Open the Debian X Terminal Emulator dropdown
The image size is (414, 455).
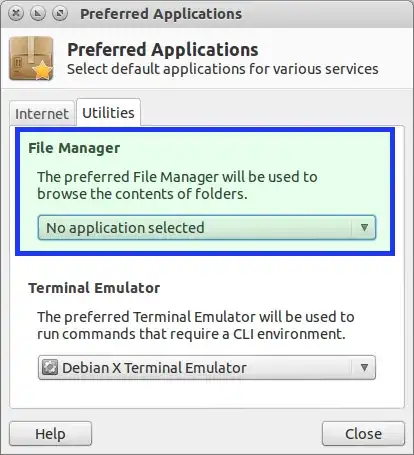[x=207, y=368]
